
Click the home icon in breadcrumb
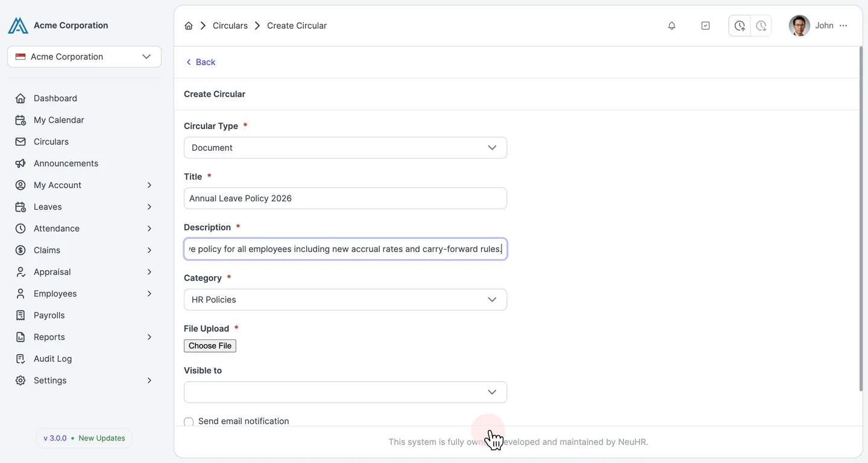tap(189, 25)
